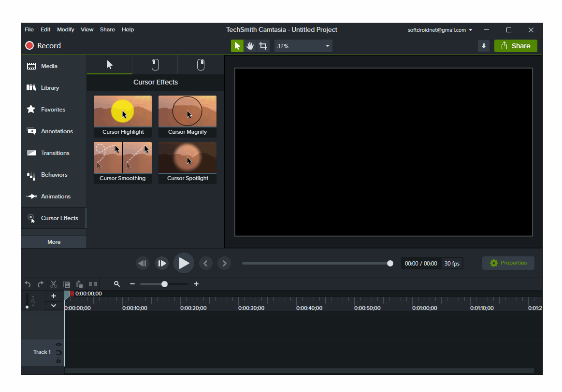Screen dimensions: 562x392
Task: Expand the track options chevron
Action: click(x=54, y=306)
